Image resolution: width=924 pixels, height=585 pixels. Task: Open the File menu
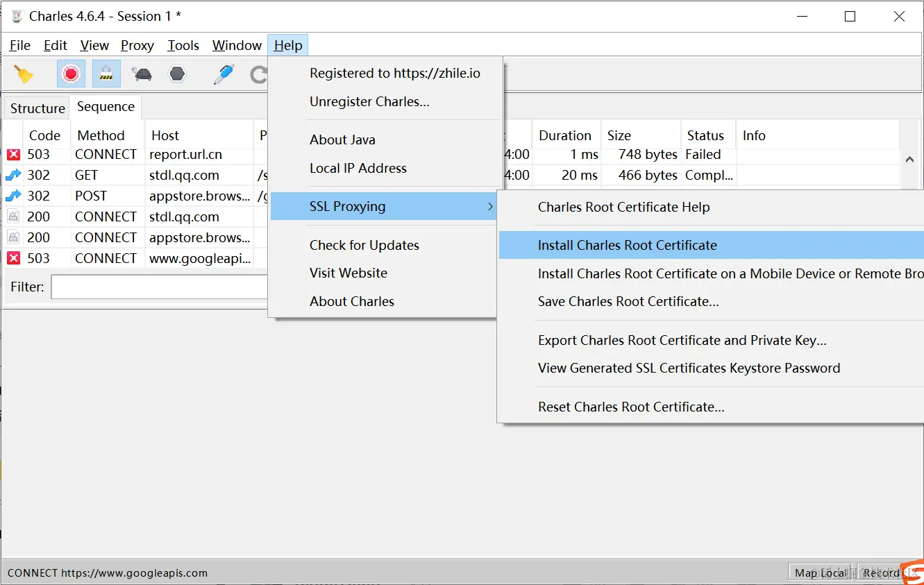pos(20,46)
